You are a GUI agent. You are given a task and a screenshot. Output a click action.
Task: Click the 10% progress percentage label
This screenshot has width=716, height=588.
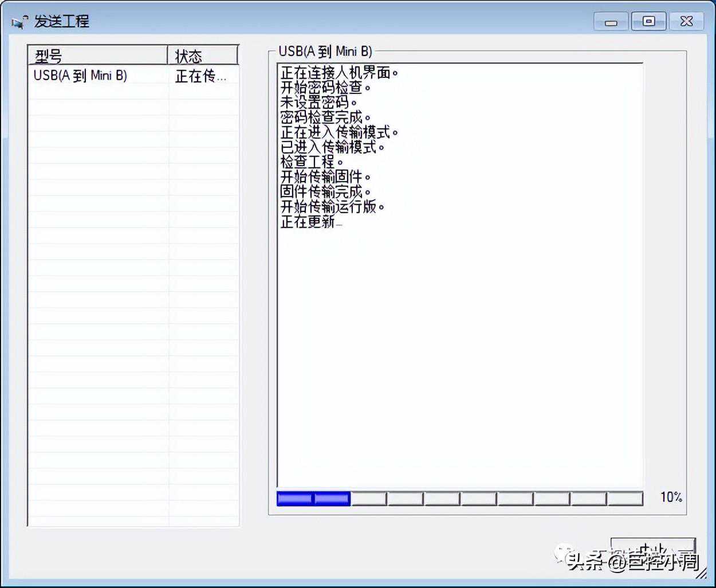[x=671, y=497]
